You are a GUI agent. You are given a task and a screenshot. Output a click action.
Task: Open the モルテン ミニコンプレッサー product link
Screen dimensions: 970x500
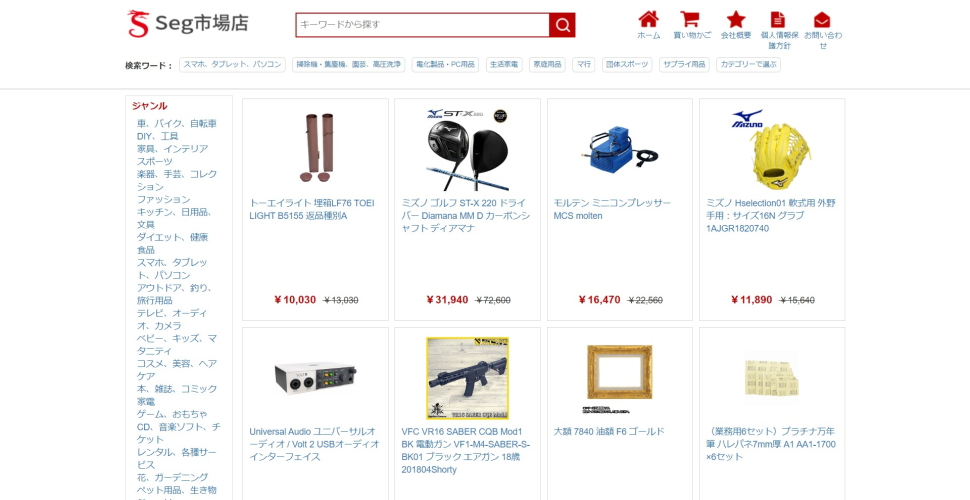tap(612, 209)
